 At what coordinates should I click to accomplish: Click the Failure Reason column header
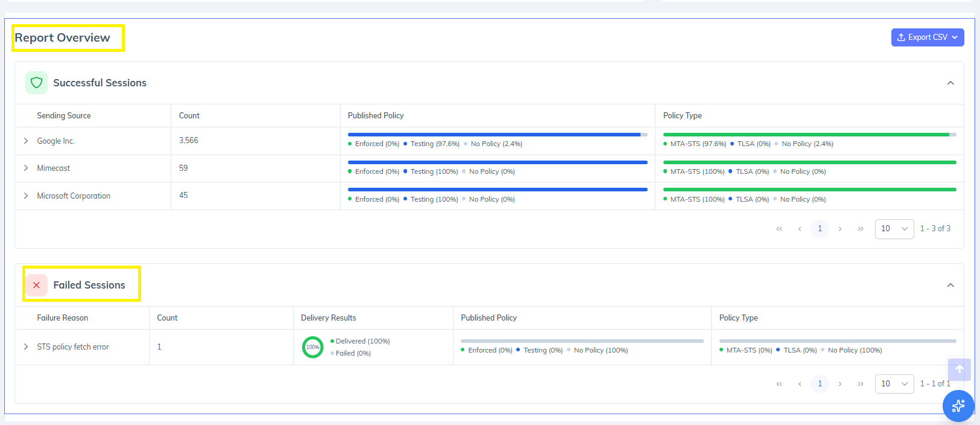(63, 318)
